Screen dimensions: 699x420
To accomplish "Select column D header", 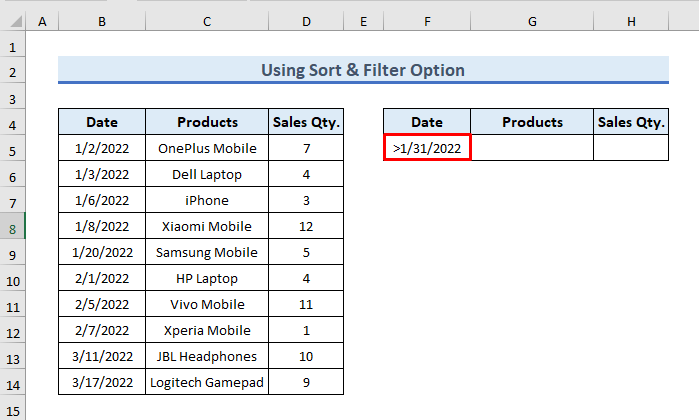I will pos(306,21).
